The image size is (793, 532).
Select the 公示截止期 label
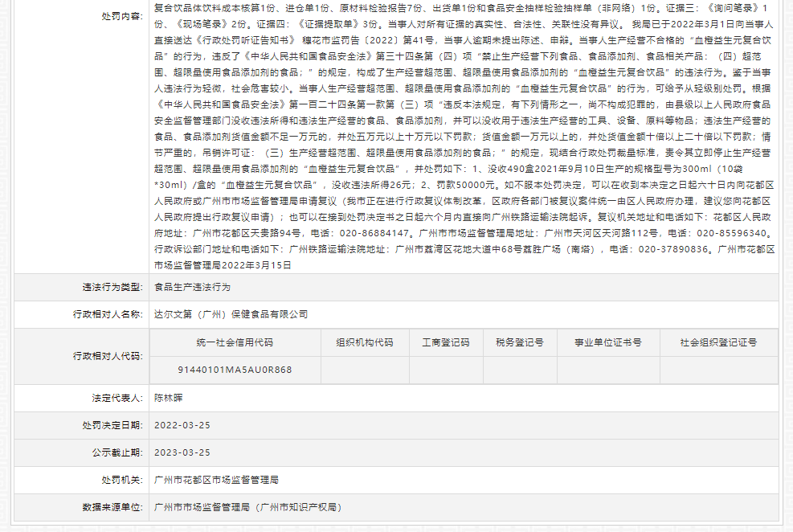coord(118,452)
